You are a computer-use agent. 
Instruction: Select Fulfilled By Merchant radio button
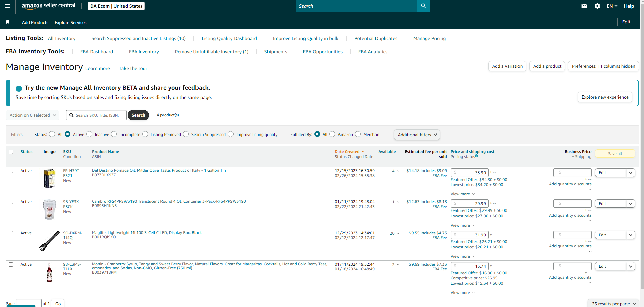(358, 134)
